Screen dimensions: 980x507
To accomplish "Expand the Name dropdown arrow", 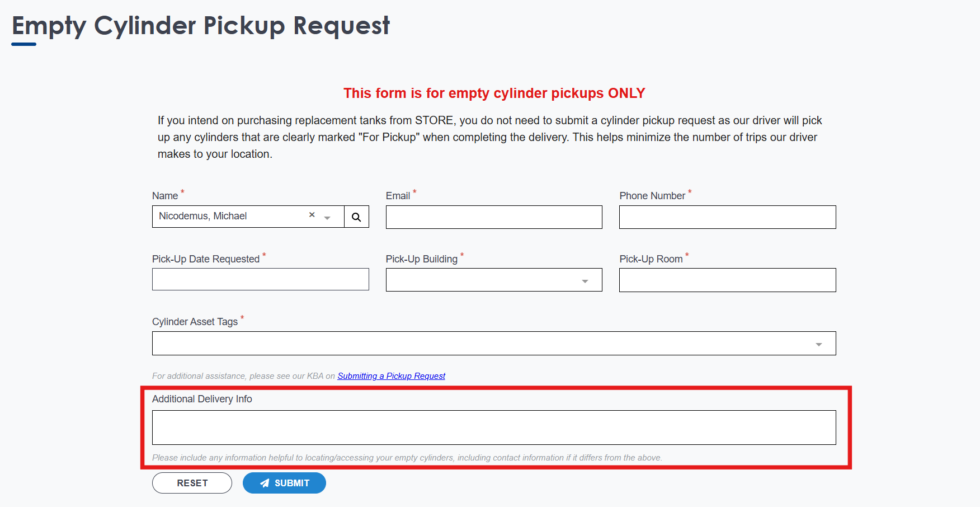I will pyautogui.click(x=327, y=218).
